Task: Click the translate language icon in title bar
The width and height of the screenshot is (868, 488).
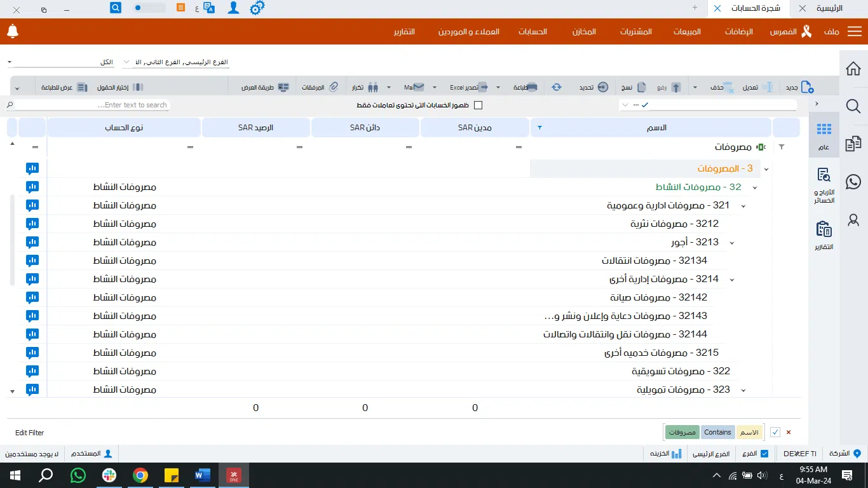Action: 209,8
